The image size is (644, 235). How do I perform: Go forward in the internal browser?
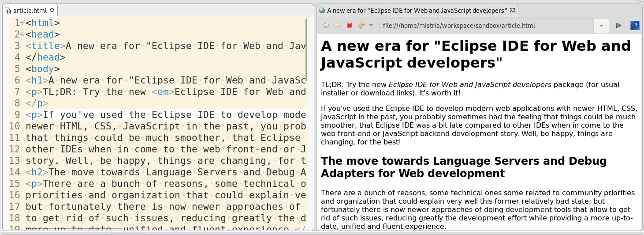337,26
